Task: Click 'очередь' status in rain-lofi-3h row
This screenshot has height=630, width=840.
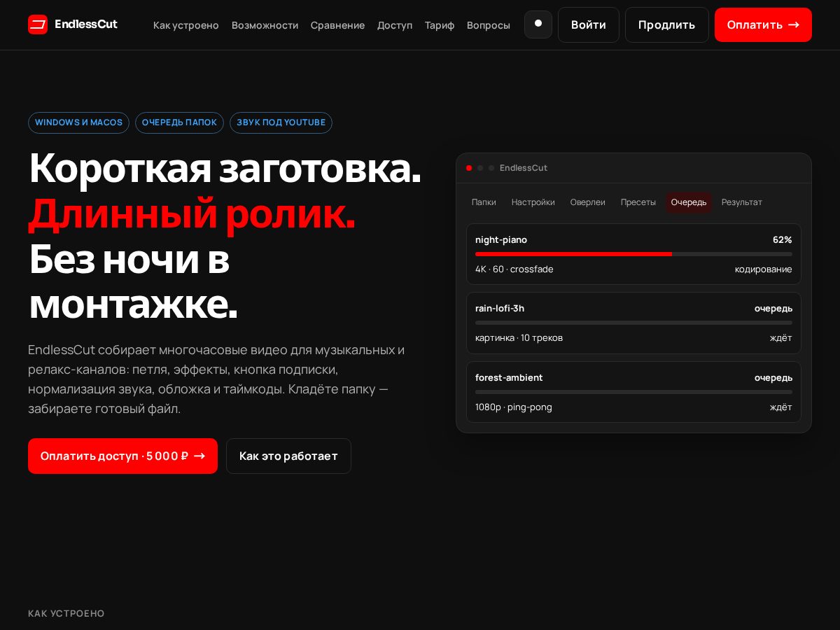Action: [773, 308]
